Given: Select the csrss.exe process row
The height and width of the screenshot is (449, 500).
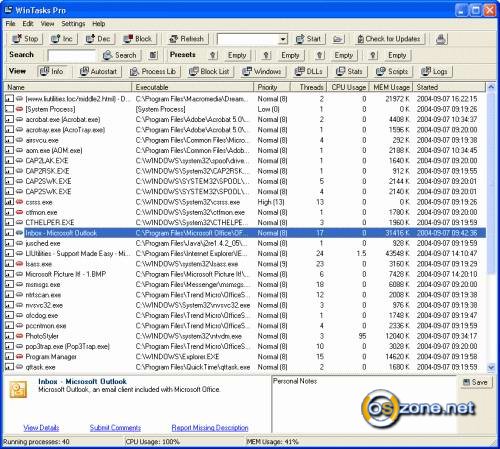Looking at the screenshot, I should pos(245,202).
